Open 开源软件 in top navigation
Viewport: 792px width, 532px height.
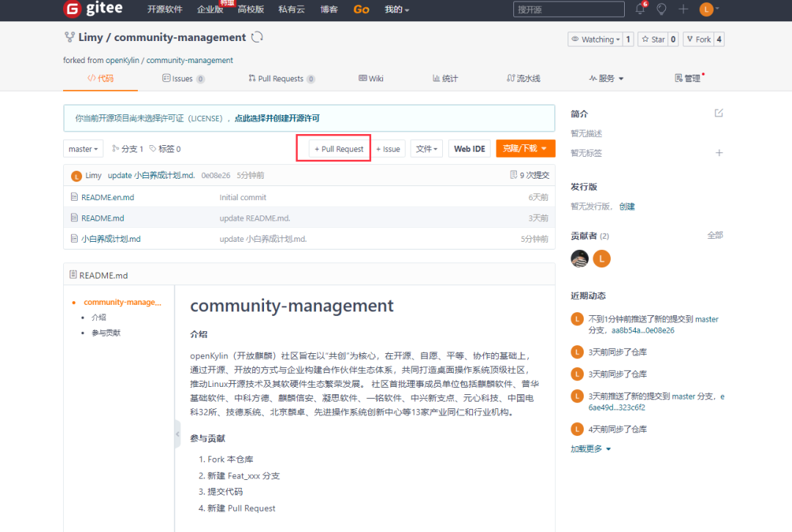165,9
